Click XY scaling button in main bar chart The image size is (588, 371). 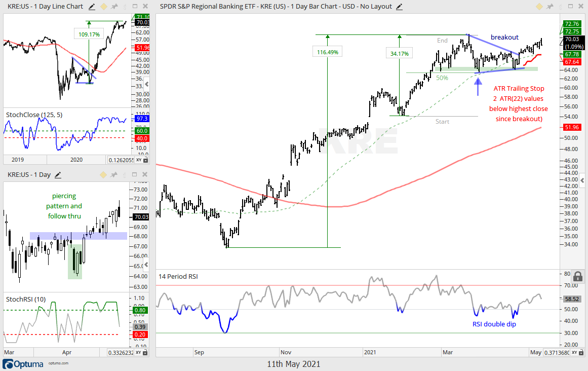tap(574, 353)
